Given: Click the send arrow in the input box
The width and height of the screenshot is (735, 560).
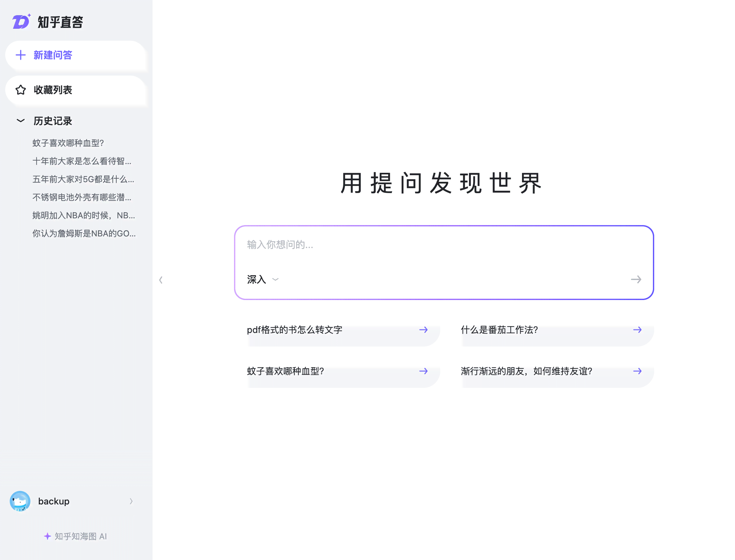Looking at the screenshot, I should click(x=635, y=279).
